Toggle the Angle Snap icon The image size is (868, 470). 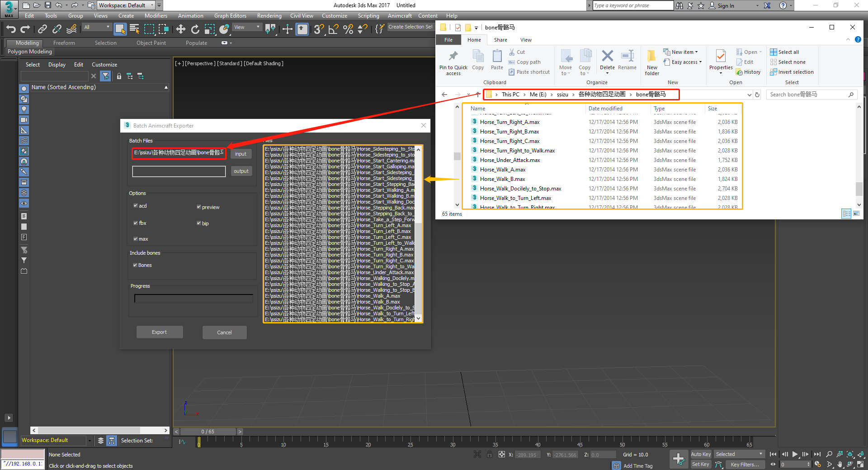pos(334,29)
